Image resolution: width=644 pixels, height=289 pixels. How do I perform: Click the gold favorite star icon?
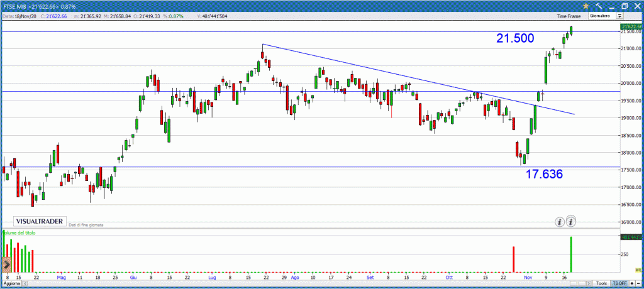tap(586, 6)
